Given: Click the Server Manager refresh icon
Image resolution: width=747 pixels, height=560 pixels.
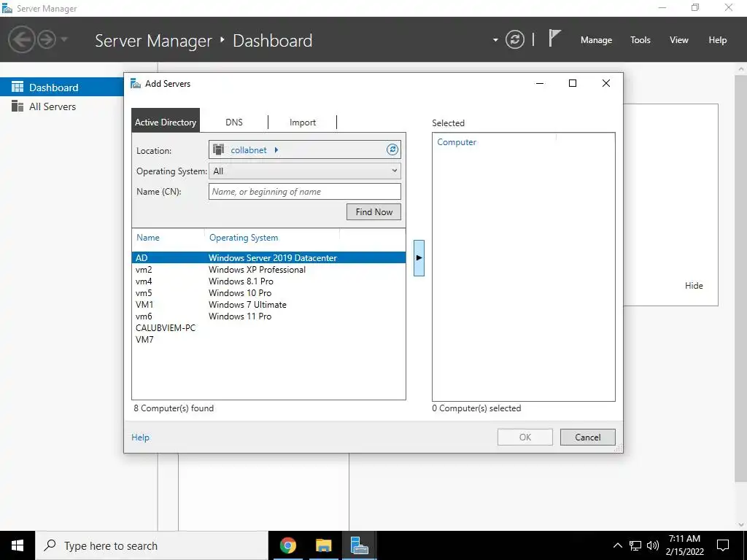Looking at the screenshot, I should [514, 39].
